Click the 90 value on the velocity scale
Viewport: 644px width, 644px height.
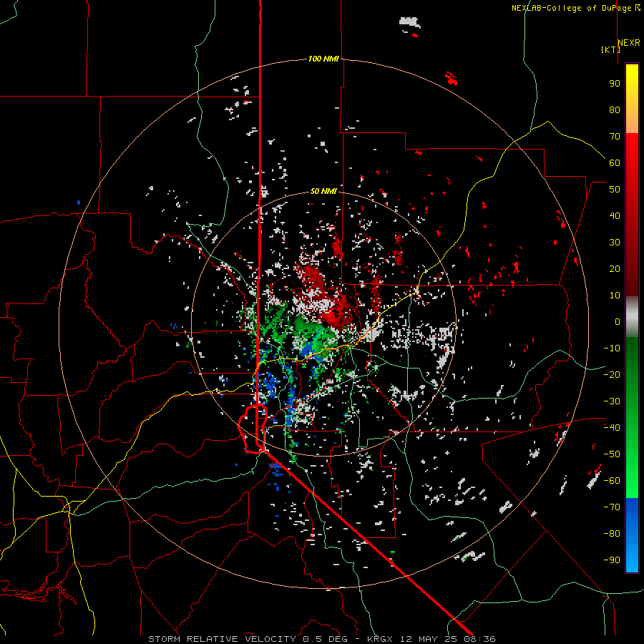point(615,84)
